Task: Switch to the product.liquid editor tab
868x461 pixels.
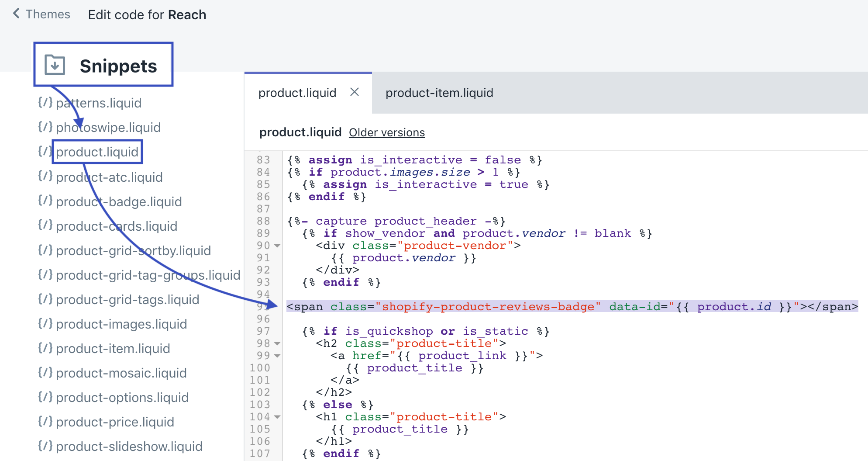Action: [297, 93]
